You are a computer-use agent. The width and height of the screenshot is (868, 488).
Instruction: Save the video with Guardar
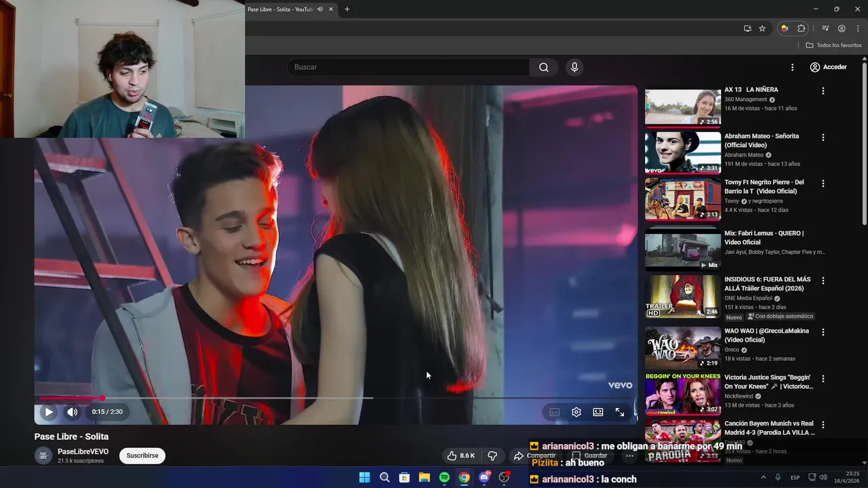click(x=589, y=455)
